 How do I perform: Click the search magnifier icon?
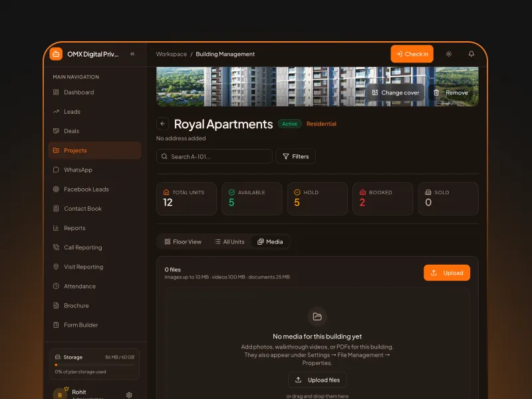point(164,156)
